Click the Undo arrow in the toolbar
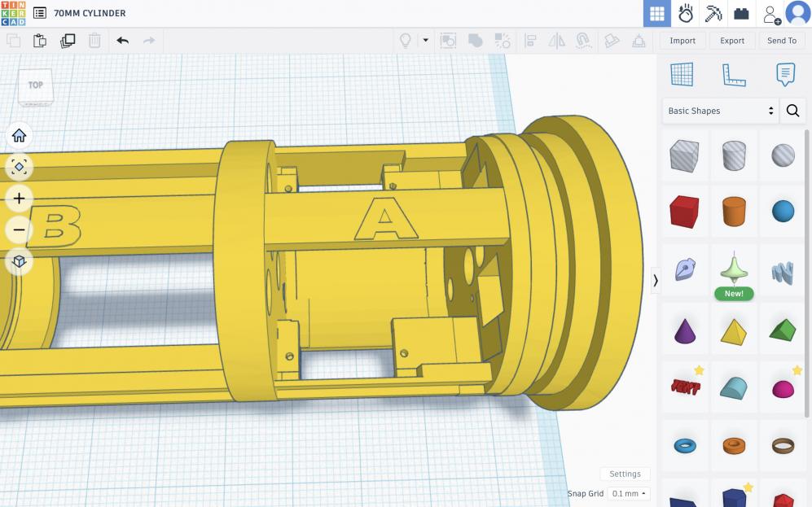The image size is (812, 507). coord(122,40)
